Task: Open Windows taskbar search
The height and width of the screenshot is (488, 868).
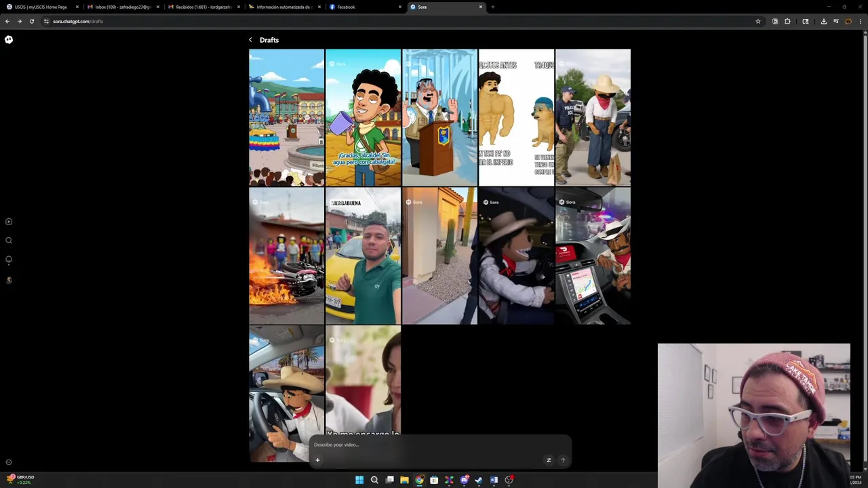Action: pos(374,480)
